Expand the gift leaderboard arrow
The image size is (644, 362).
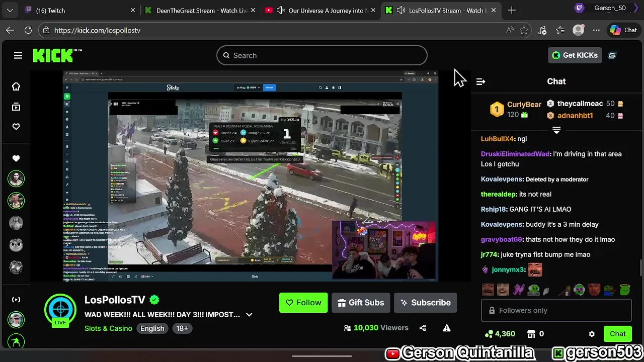click(x=556, y=130)
